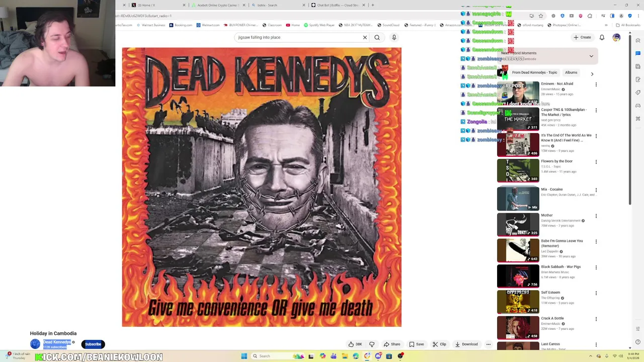Open options for Flowers by the Door
The image size is (644, 362).
596,162
